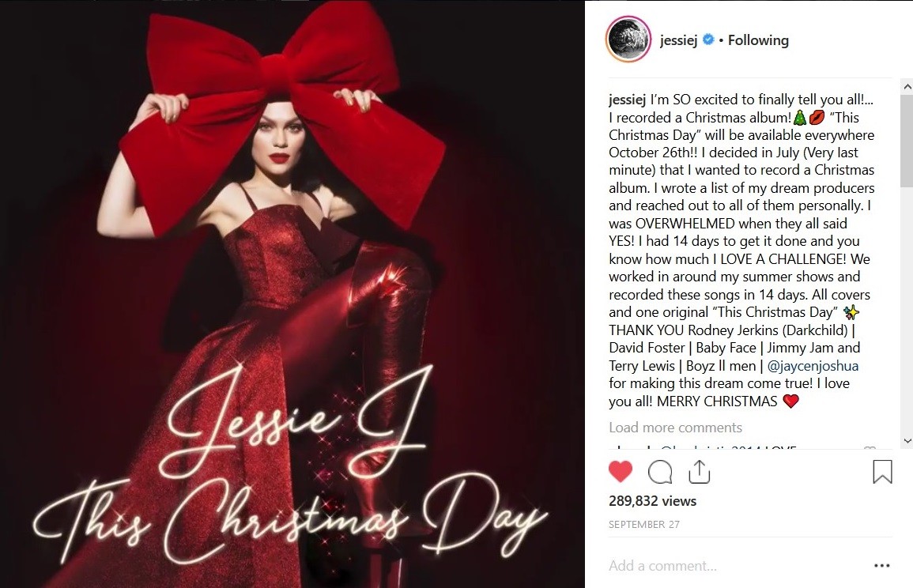The image size is (913, 588).
Task: Share the post via share arrow icon
Action: point(699,472)
